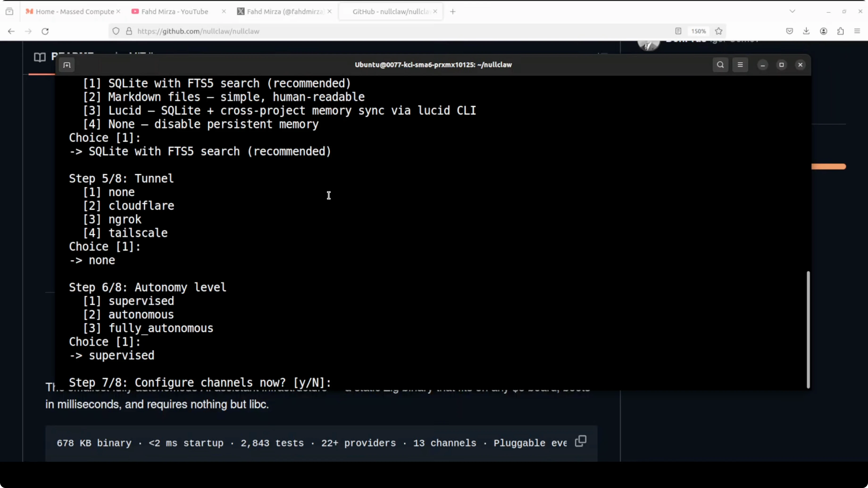Close the Fahd Mirza X tab
868x488 pixels.
330,12
